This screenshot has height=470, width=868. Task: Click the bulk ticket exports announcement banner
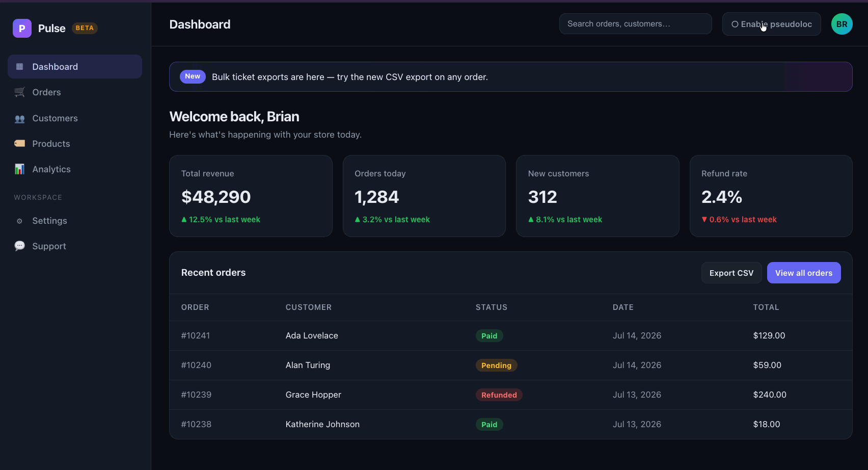coord(510,77)
